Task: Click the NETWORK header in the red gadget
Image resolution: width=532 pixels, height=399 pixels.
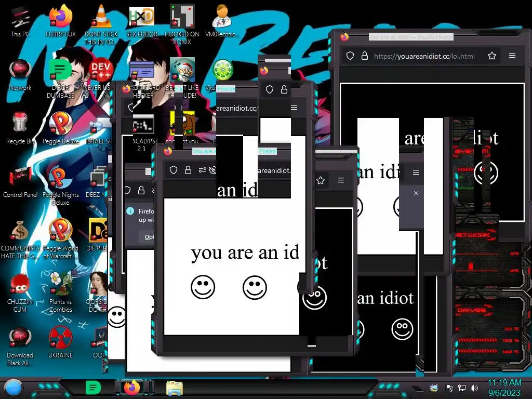Action: 474,235
